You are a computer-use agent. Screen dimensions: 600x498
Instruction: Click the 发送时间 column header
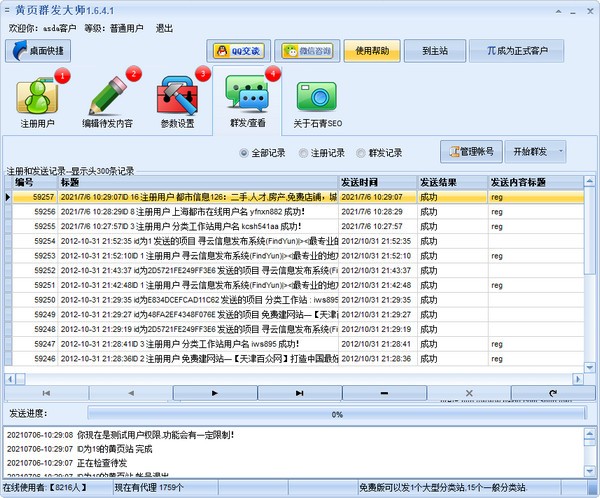[377, 183]
